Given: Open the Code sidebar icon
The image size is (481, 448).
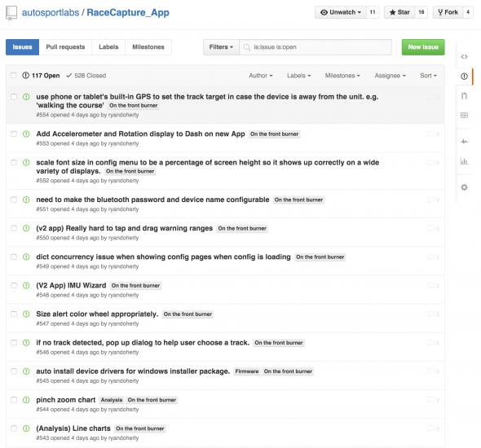Looking at the screenshot, I should [x=464, y=57].
